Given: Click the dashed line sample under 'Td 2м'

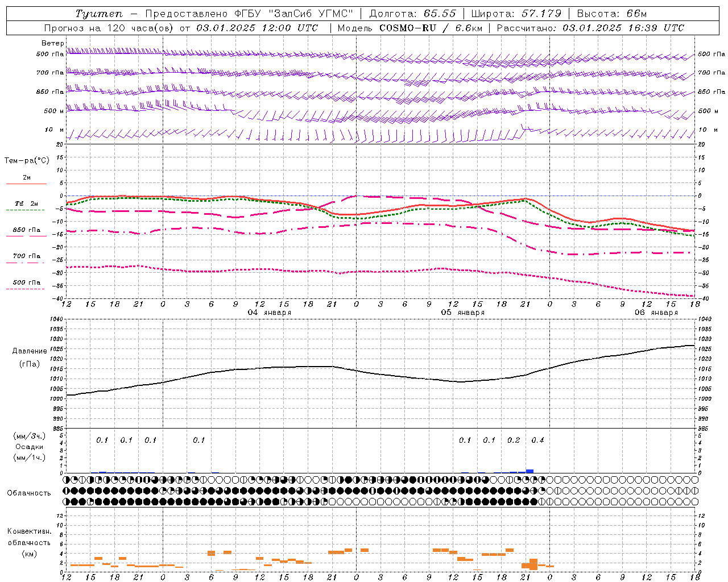Looking at the screenshot, I should 25,210.
